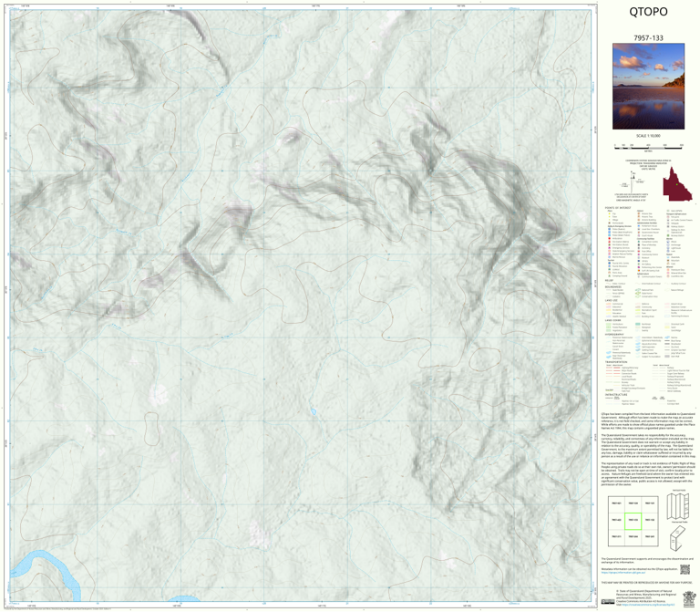700x612 pixels.
Task: Select the INFRASTRUCTURE legend heading
Action: coord(616,394)
